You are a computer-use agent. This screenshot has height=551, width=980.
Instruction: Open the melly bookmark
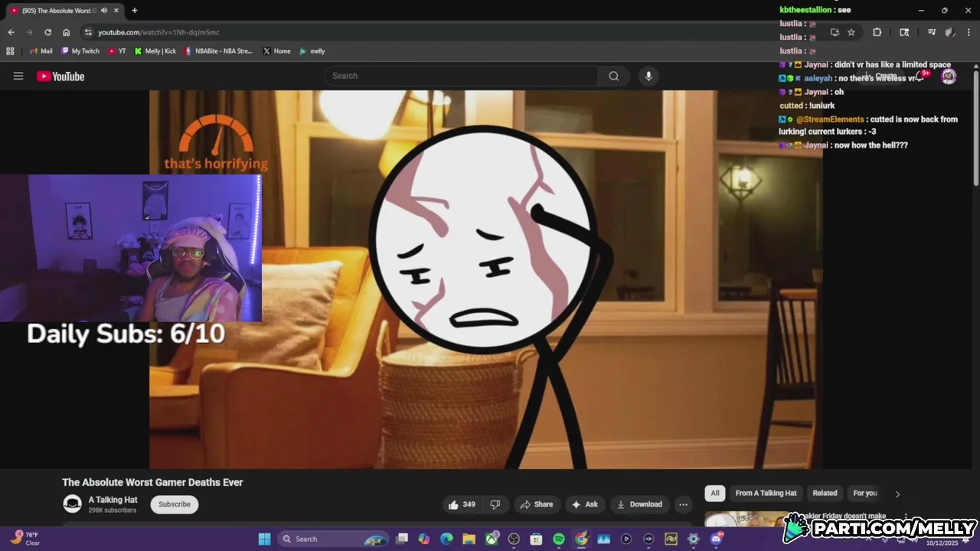312,51
